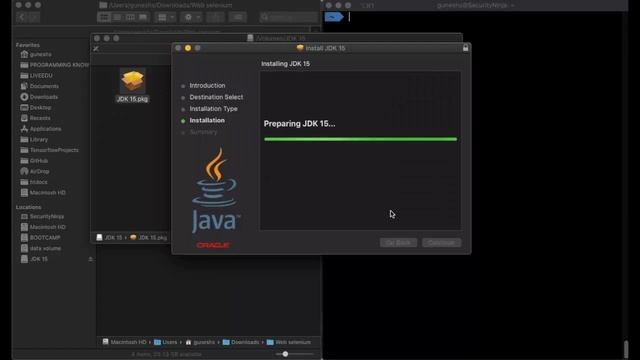
Task: Click the Finder share toolbar button
Action: point(215,17)
